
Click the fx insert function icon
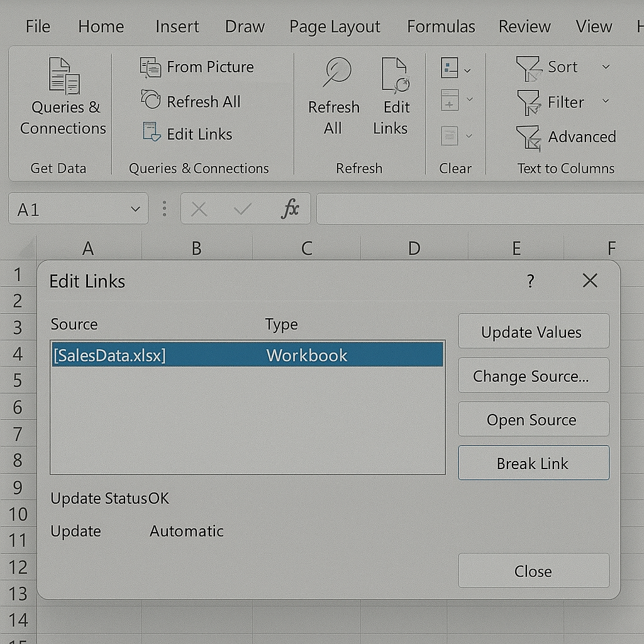290,209
